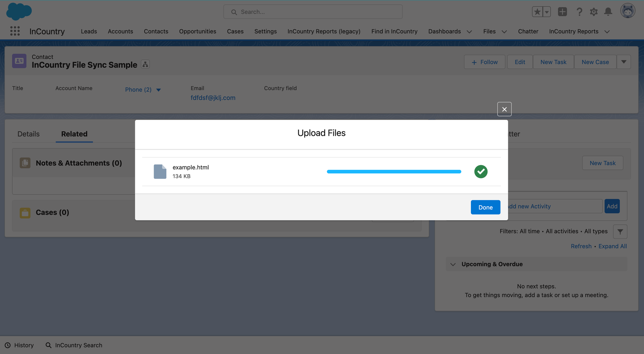Open the Notifications bell icon
The width and height of the screenshot is (644, 354).
608,12
